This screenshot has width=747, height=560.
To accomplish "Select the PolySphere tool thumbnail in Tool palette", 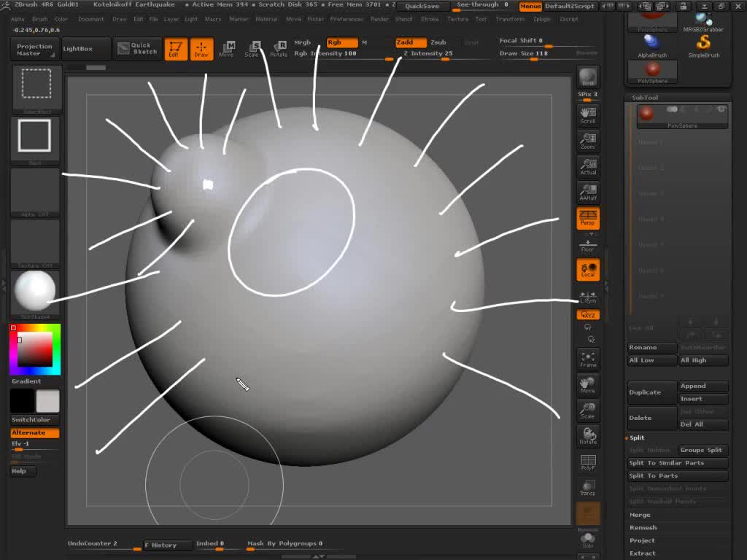I will pos(652,72).
